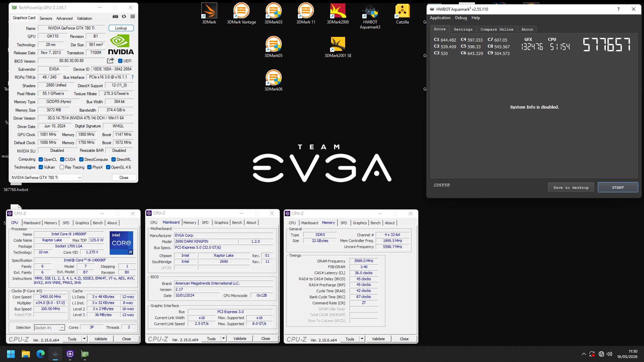The height and width of the screenshot is (362, 644).
Task: Click GPU-Z taskbar icon
Action: point(85,354)
